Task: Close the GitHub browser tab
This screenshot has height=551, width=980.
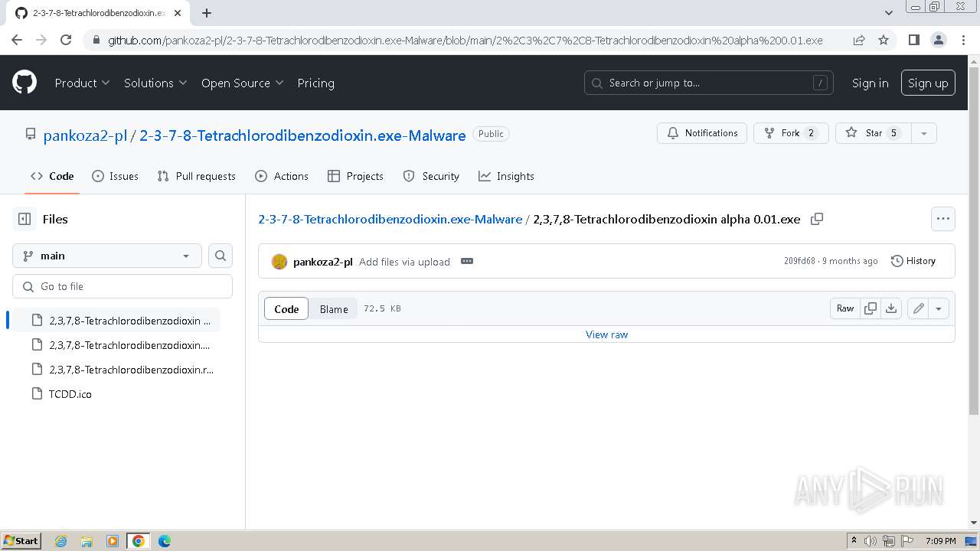Action: (178, 13)
